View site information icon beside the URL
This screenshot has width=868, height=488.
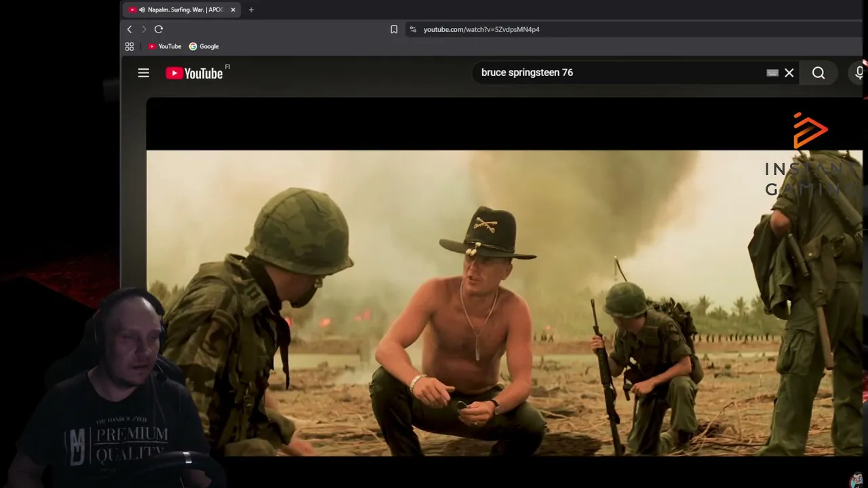412,29
